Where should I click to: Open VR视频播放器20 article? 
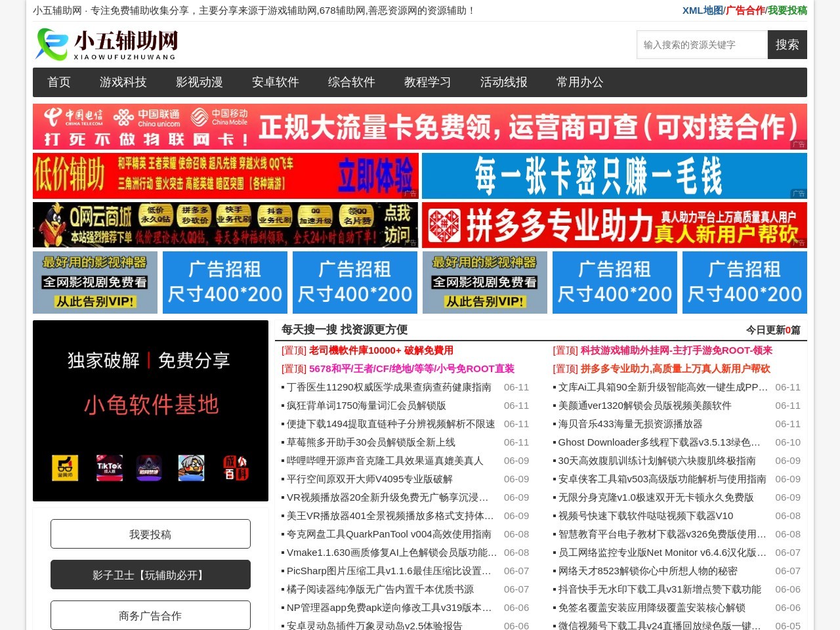pos(387,497)
